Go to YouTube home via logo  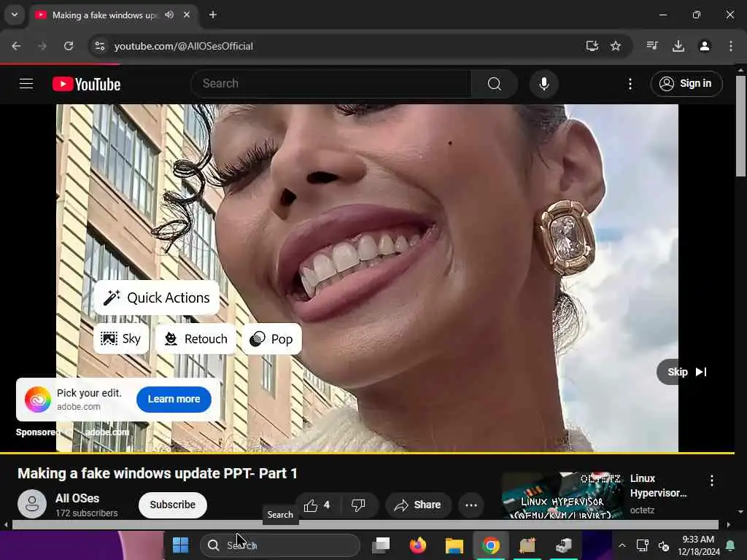(86, 85)
